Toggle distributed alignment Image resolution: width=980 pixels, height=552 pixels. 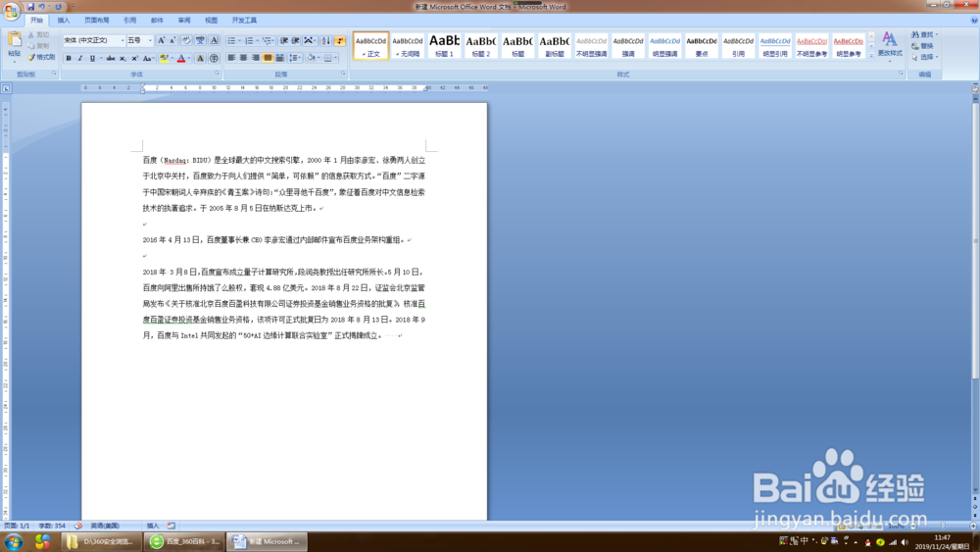[279, 58]
